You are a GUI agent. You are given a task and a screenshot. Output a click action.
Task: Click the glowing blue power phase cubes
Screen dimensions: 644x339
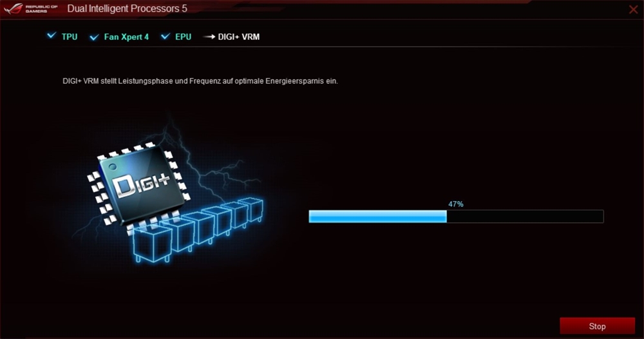(198, 229)
